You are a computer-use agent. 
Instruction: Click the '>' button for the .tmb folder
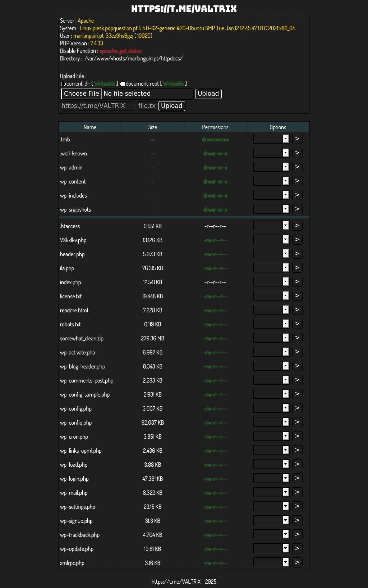(x=297, y=139)
